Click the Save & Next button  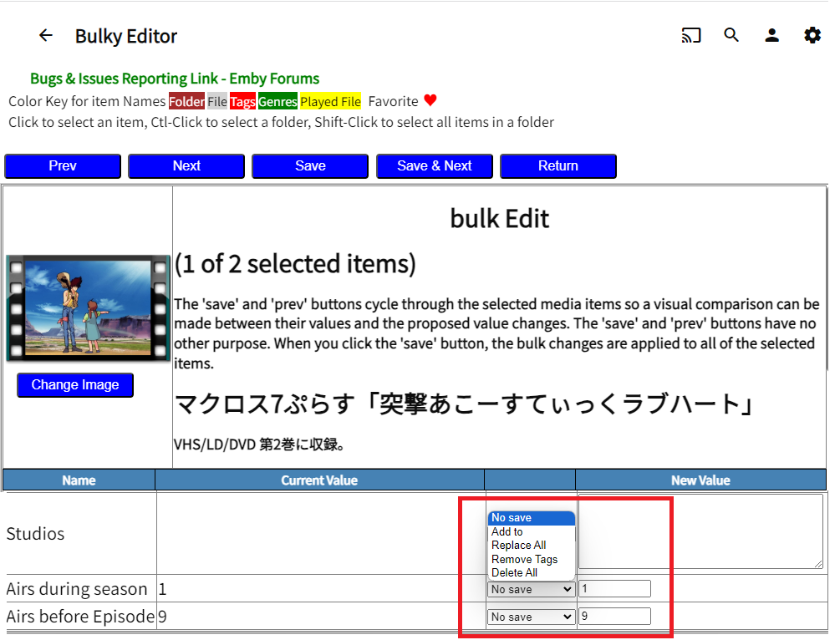point(435,165)
